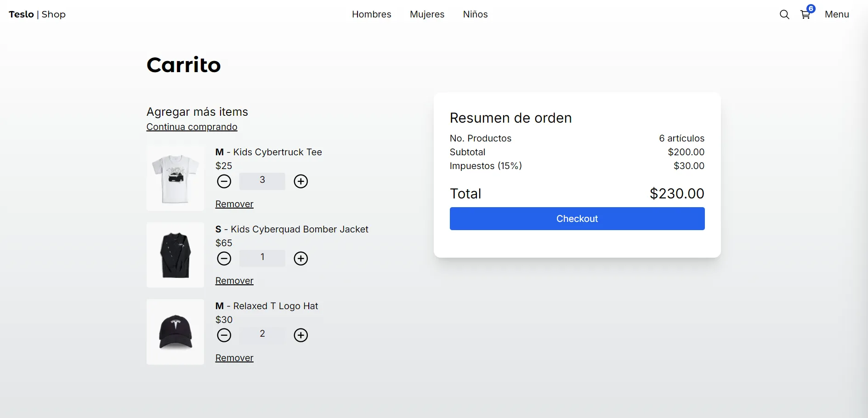The image size is (868, 418).
Task: Open the shopping cart icon
Action: [805, 15]
